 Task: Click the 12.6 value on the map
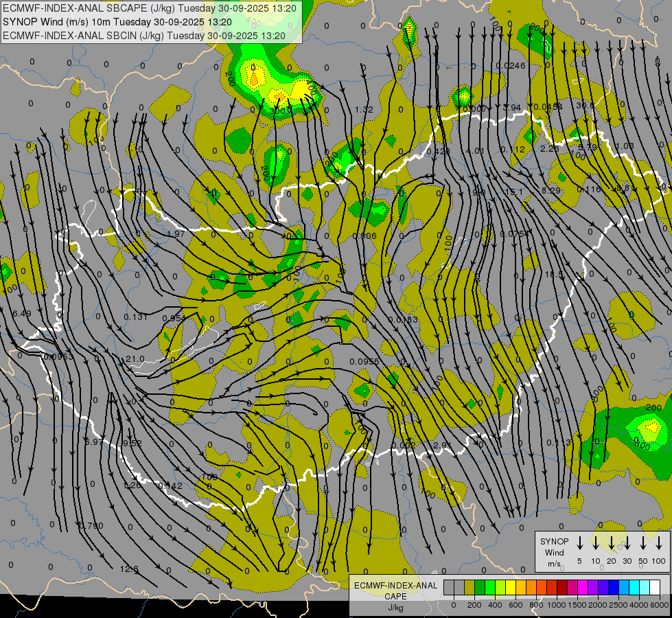tap(129, 569)
